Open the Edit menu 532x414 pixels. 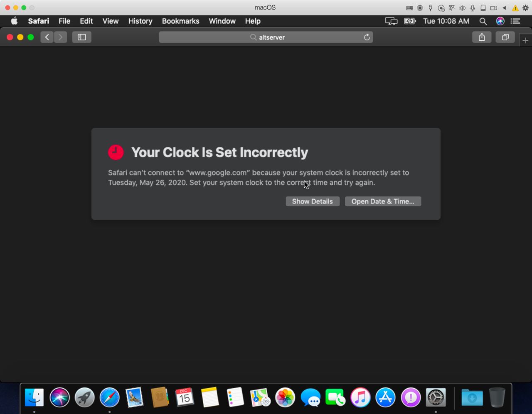tap(86, 21)
